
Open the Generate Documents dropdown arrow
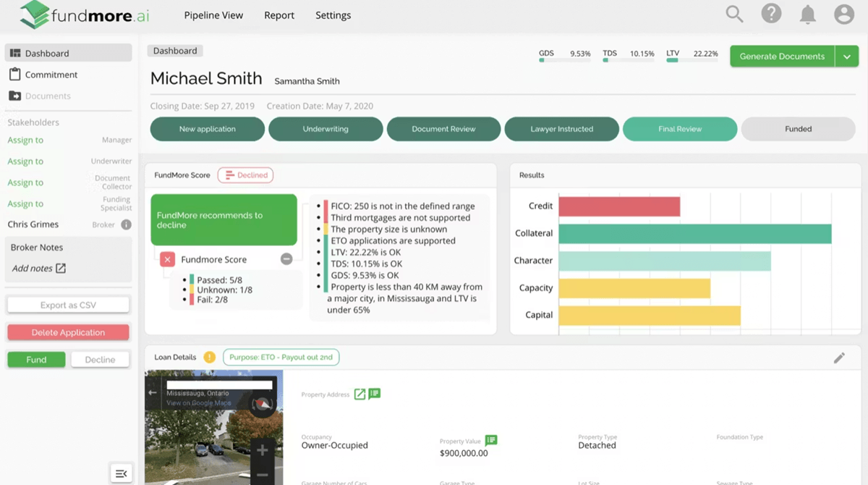coord(847,56)
